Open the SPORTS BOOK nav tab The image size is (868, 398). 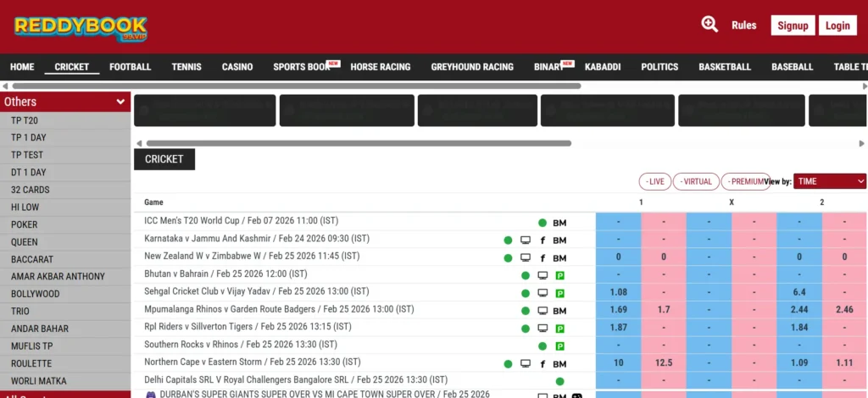(302, 67)
